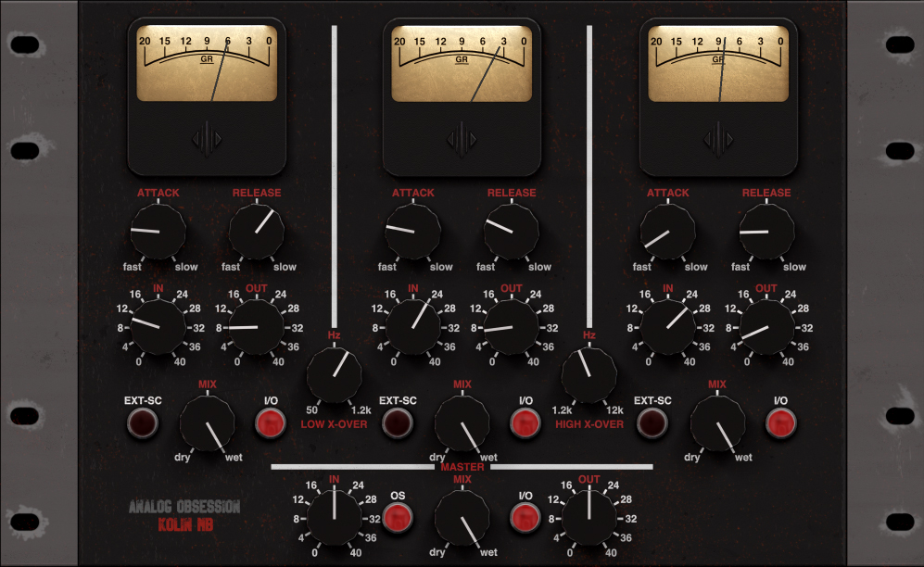Toggle the mid band EXT-SC button
924x567 pixels.
[398, 422]
